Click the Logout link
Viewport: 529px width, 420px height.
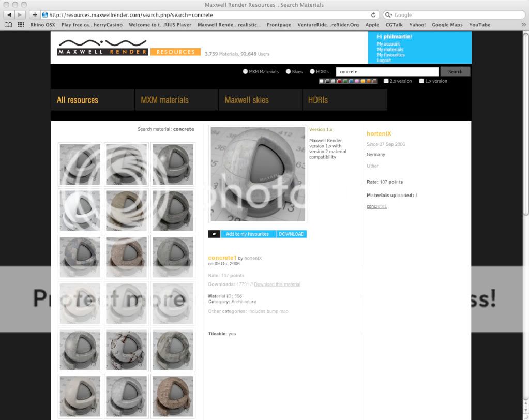(384, 61)
